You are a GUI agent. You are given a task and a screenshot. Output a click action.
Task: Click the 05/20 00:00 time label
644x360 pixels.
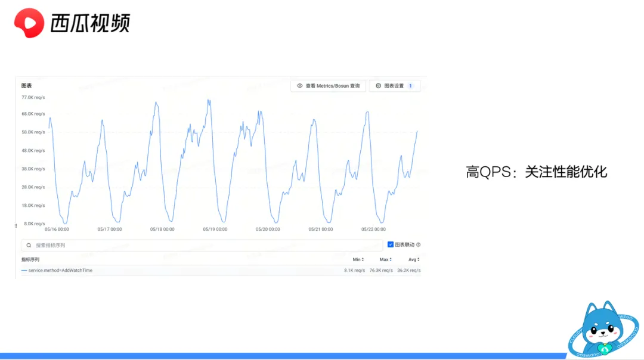pyautogui.click(x=268, y=229)
